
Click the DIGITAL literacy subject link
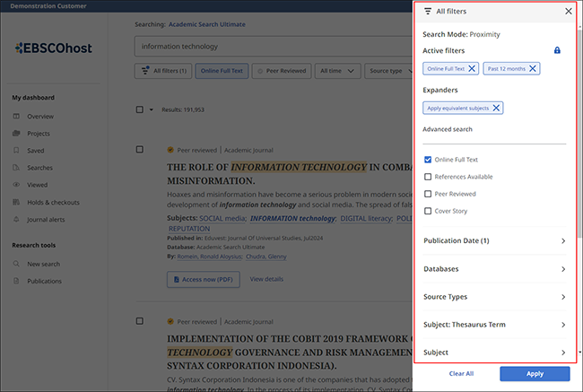(x=366, y=218)
